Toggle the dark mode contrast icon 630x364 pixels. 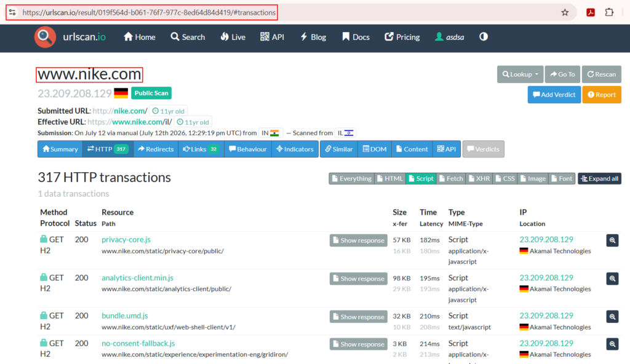[x=484, y=37]
